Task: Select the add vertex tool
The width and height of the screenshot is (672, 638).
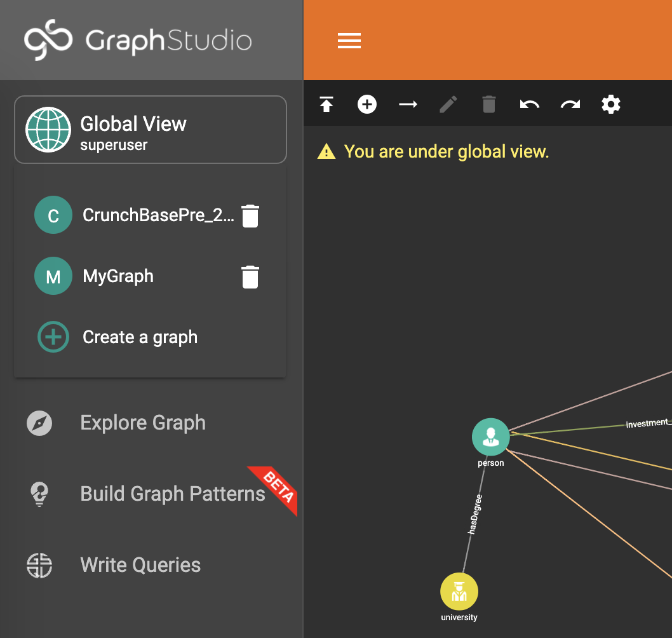Action: (x=367, y=104)
